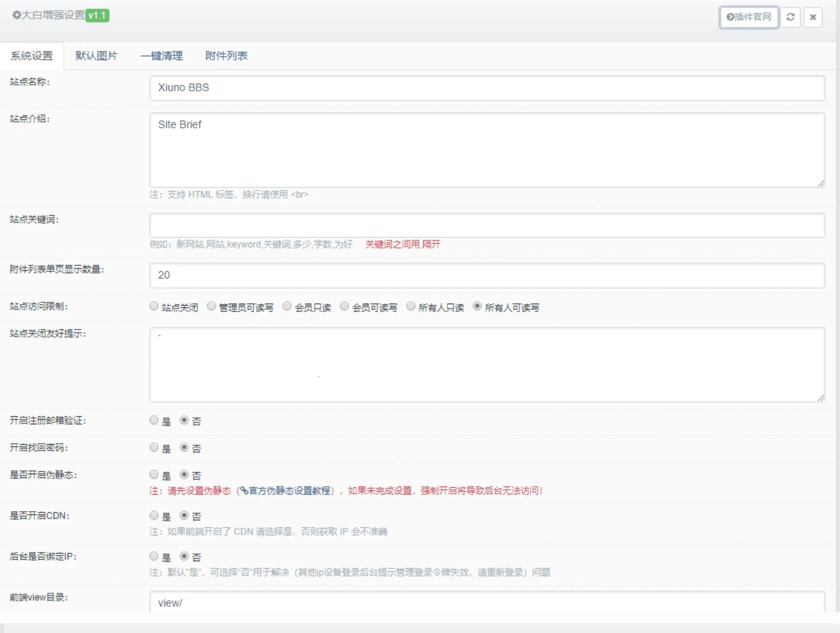Click the refresh icon in the top toolbar

click(x=790, y=17)
